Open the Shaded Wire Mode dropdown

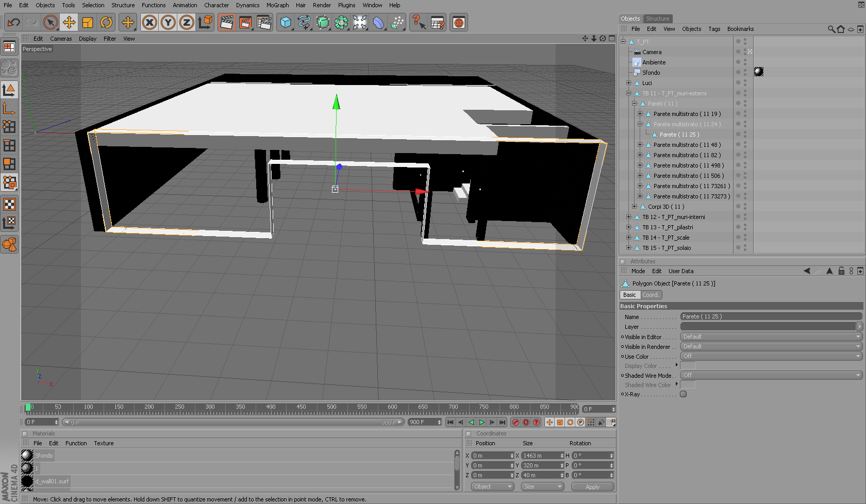[771, 375]
